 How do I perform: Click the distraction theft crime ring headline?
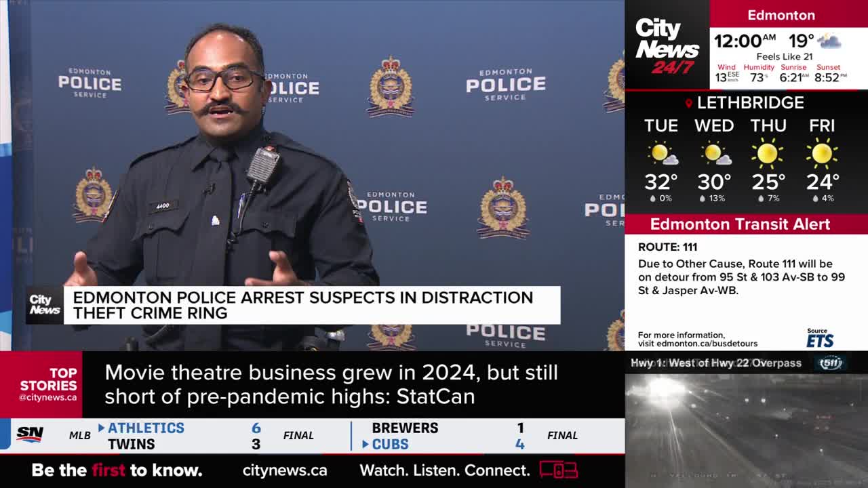302,305
